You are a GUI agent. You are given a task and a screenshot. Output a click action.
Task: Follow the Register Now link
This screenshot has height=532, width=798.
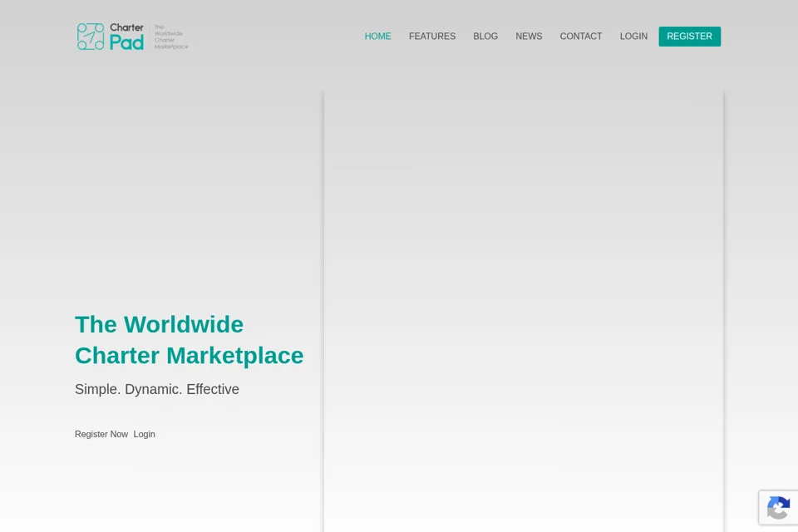(101, 434)
